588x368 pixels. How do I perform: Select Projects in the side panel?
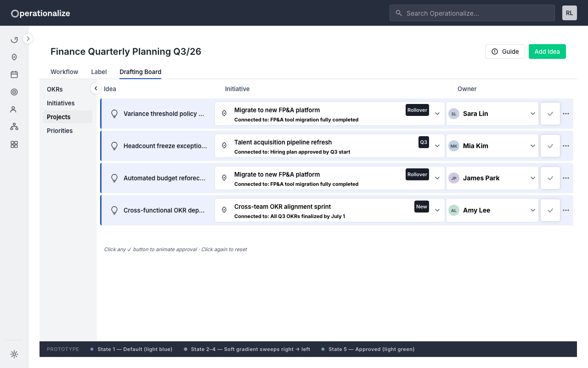pos(68,117)
